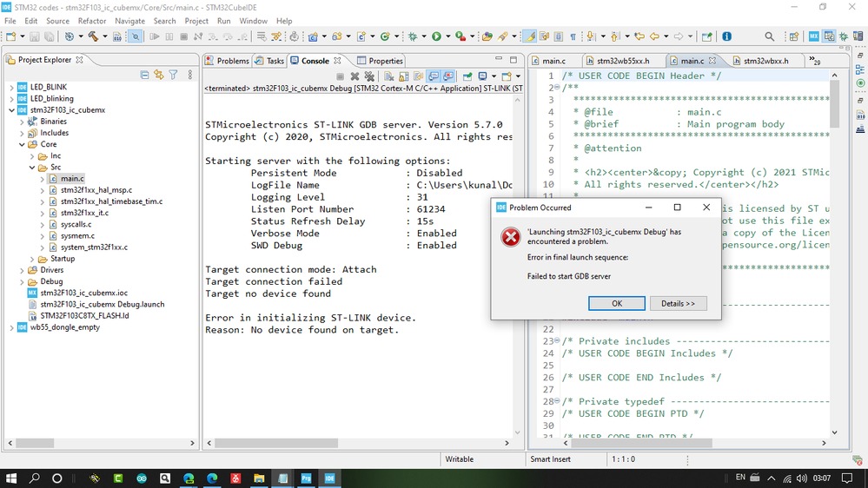Click the Last Edit Location icon

coord(639,36)
